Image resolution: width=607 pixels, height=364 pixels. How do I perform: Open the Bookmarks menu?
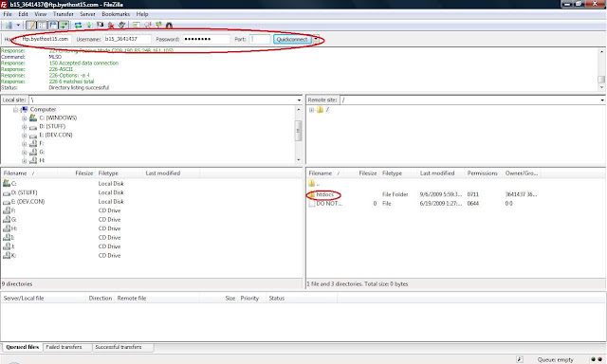[116, 14]
